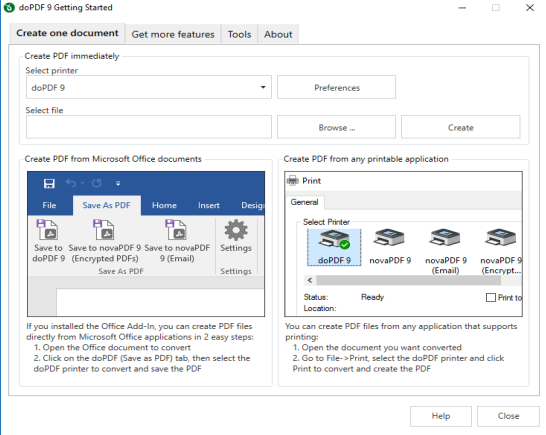This screenshot has width=546, height=435.
Task: Minimize the doPDF window
Action: tap(462, 8)
